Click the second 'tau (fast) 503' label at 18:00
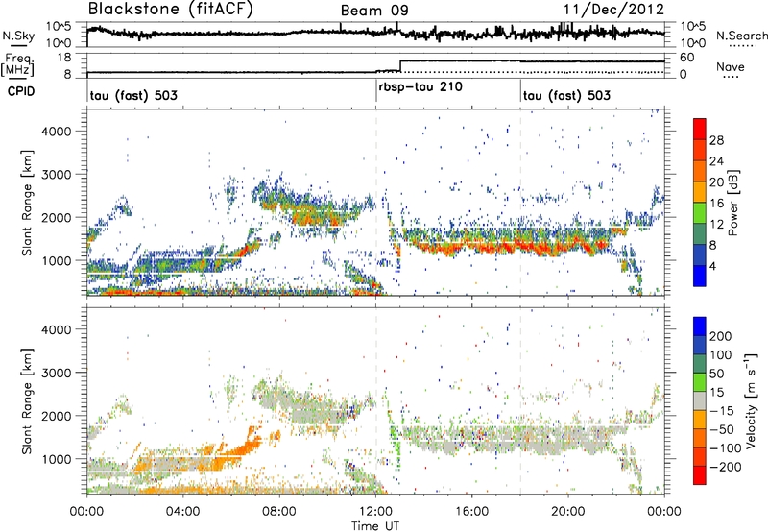The height and width of the screenshot is (532, 768). 566,95
